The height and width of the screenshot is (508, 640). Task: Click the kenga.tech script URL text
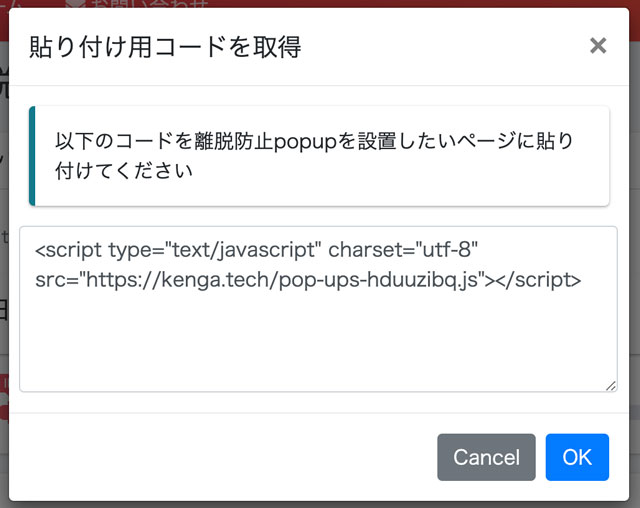282,280
